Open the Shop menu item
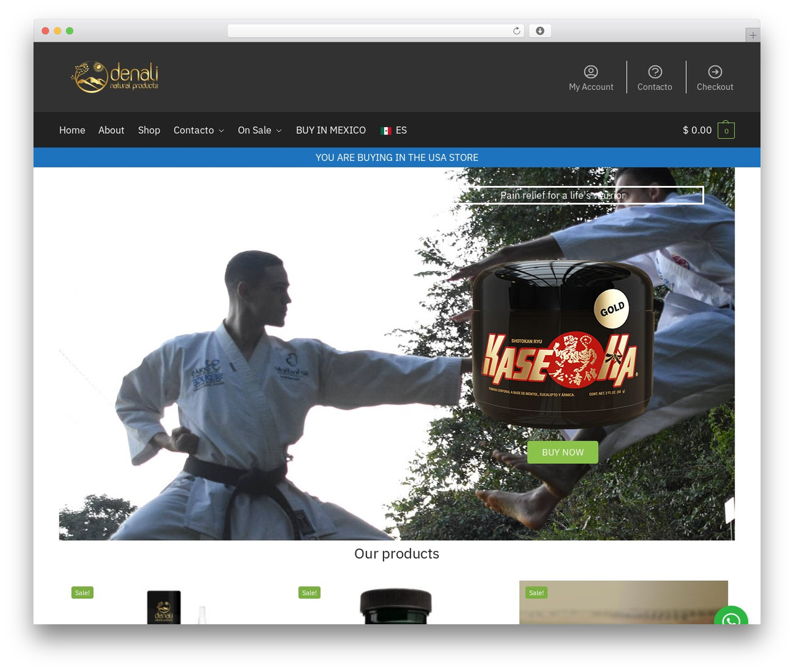Screen dimensions: 794x672 [x=149, y=130]
